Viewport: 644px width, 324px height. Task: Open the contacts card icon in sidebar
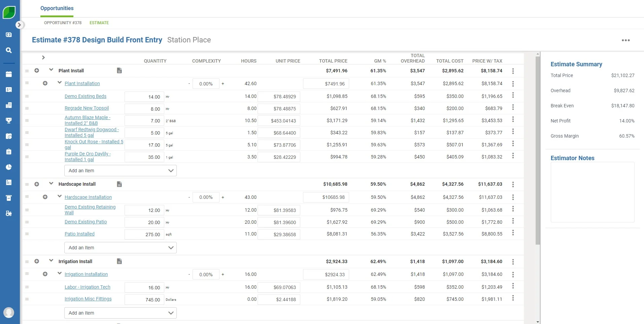point(9,90)
